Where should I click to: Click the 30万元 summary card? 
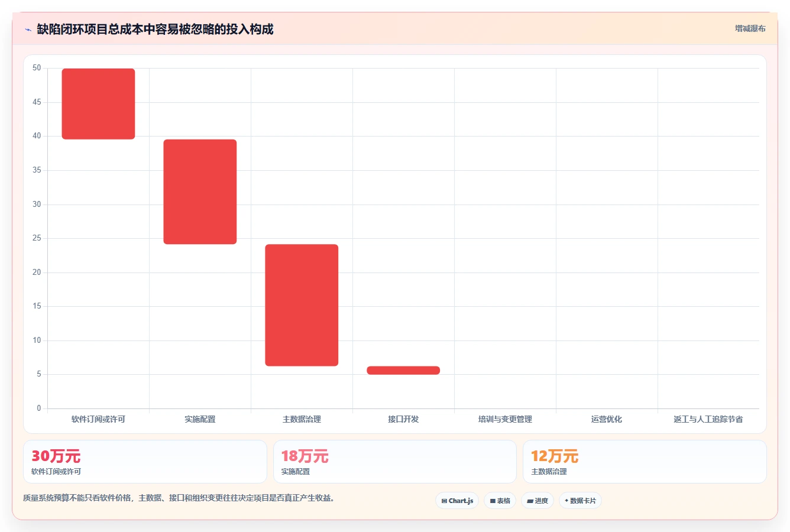[x=145, y=462]
